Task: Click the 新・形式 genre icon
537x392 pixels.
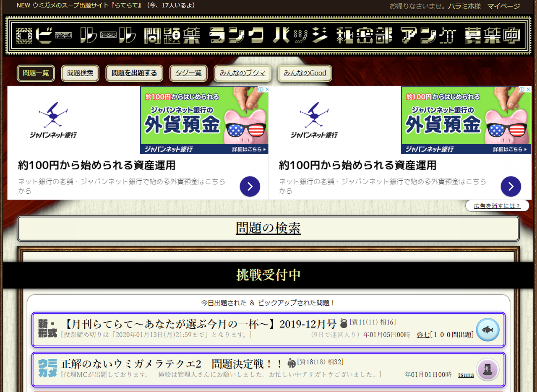Action: (47, 329)
